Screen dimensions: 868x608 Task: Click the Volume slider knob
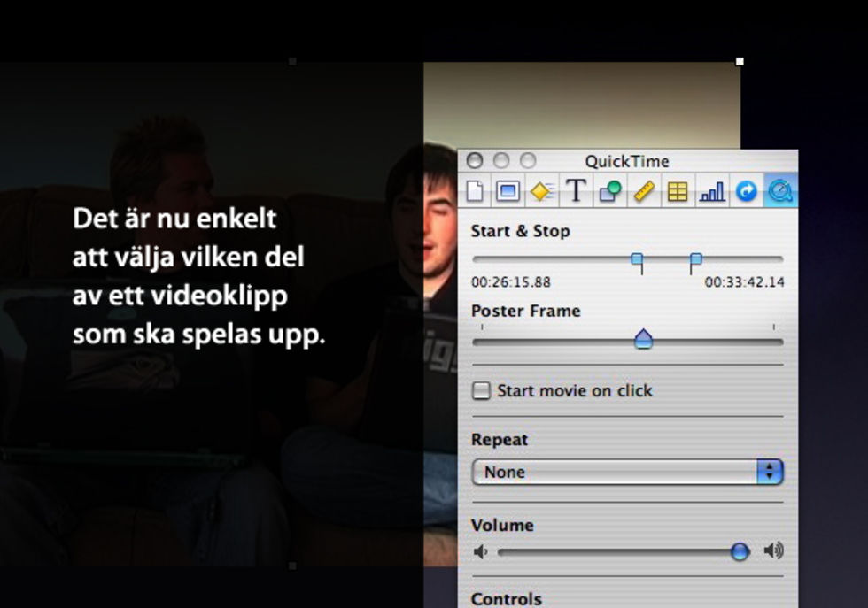tap(740, 552)
